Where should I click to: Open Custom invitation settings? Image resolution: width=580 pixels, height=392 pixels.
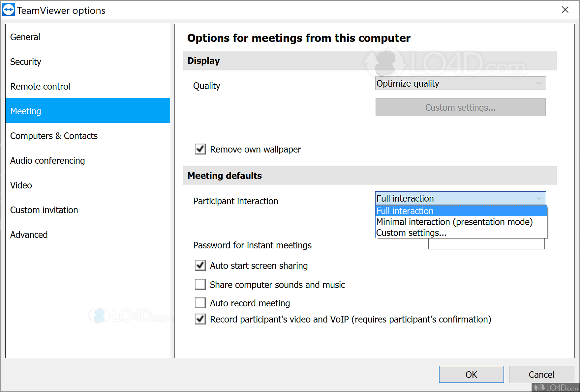click(x=44, y=210)
